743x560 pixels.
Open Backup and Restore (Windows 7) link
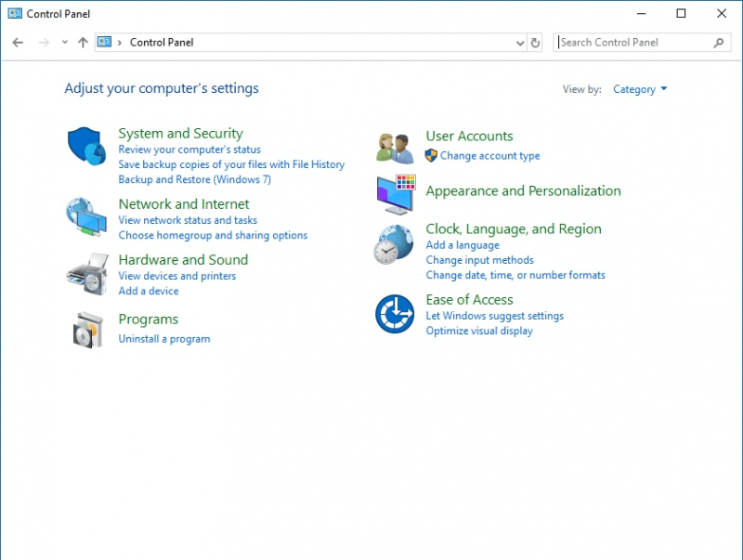(x=194, y=179)
